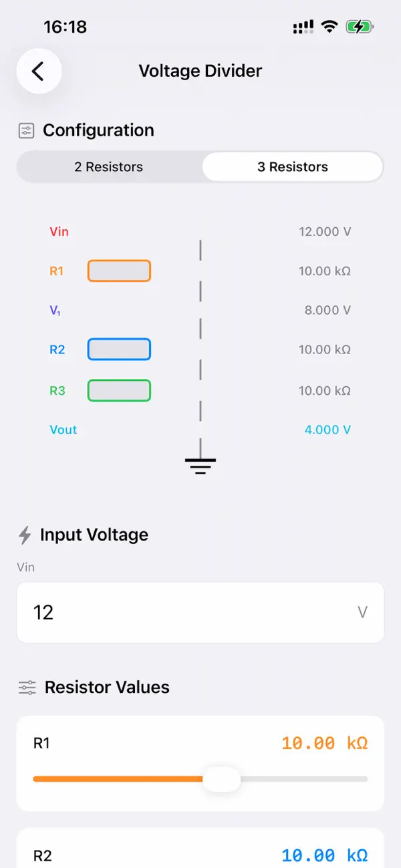Click the lightning bolt Input Voltage icon
Image resolution: width=401 pixels, height=868 pixels.
click(25, 535)
